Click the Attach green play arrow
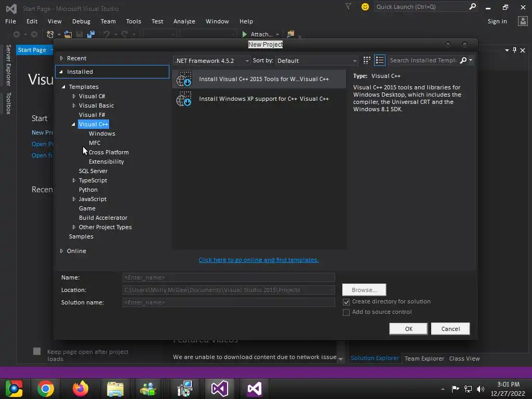Image resolution: width=532 pixels, height=399 pixels. [x=244, y=34]
